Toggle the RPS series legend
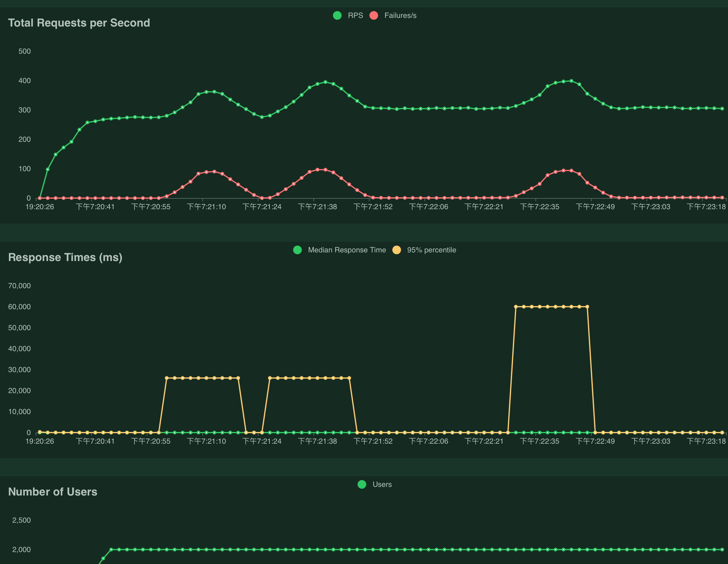 (348, 15)
